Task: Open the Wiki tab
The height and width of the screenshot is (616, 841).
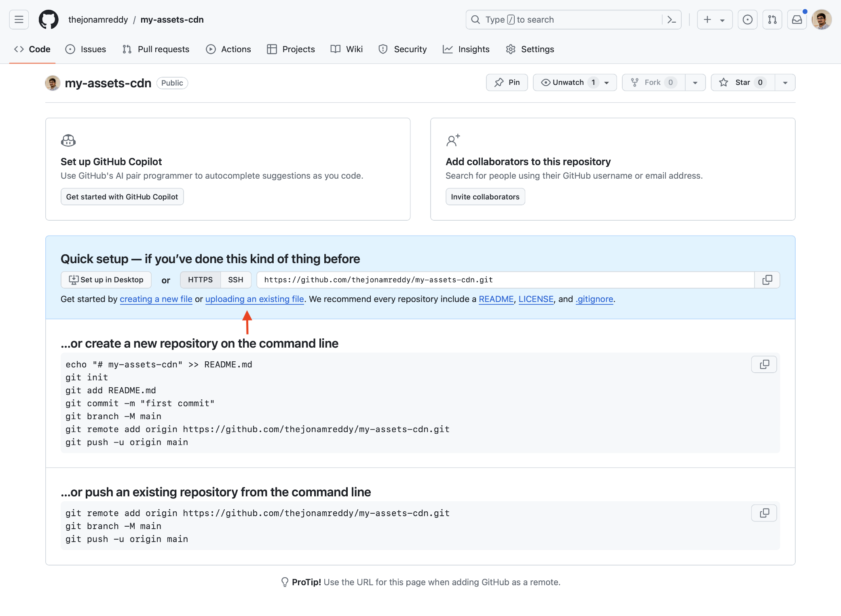Action: [347, 49]
